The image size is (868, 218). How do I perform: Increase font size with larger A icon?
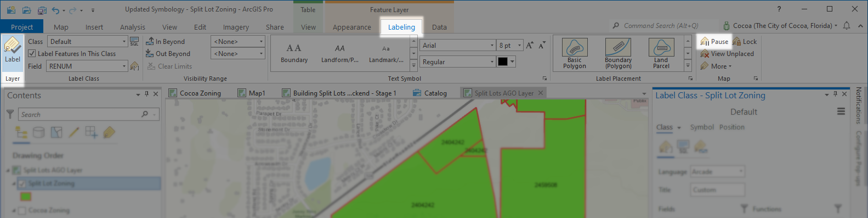click(529, 45)
